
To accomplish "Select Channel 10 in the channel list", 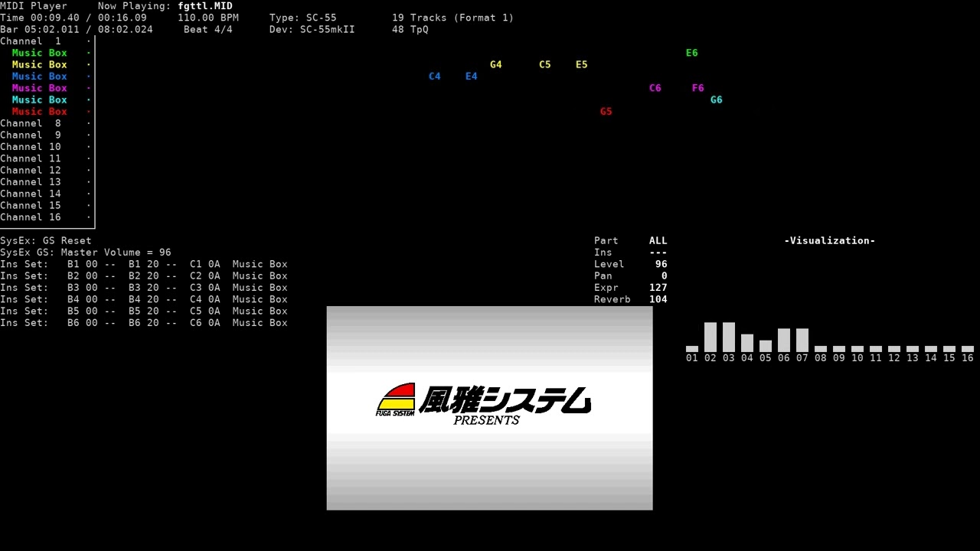I will point(31,147).
